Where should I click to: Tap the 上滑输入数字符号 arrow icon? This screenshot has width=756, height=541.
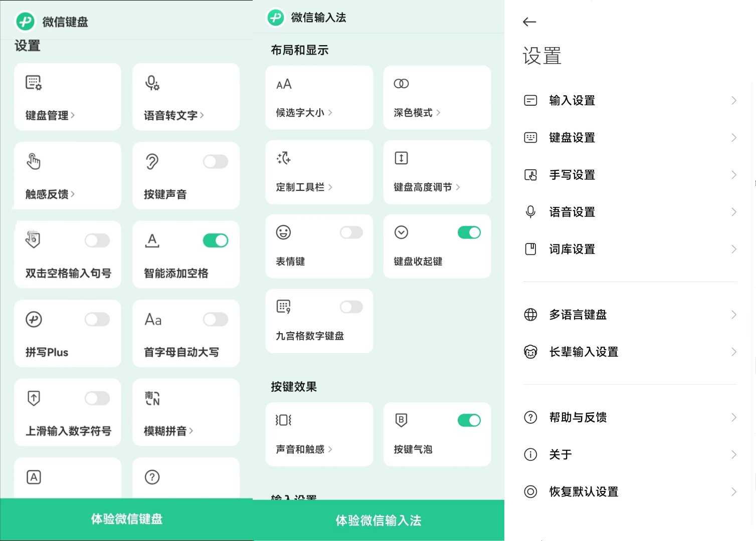(x=34, y=398)
